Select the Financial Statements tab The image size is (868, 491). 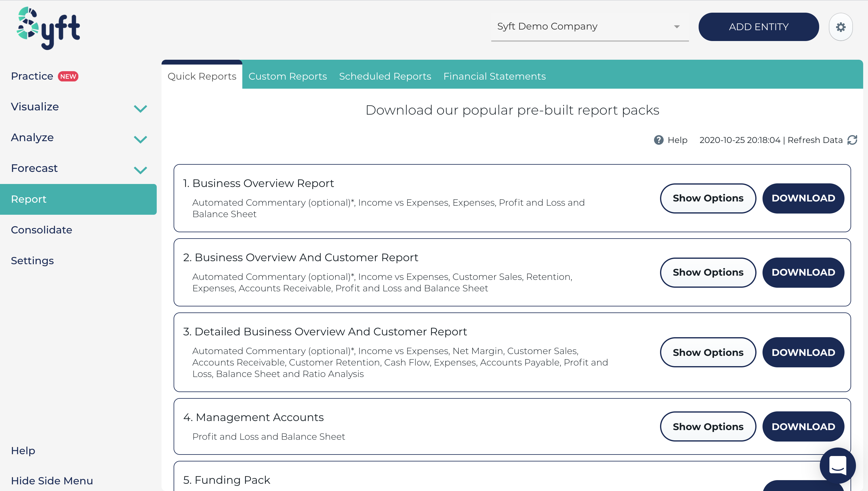tap(495, 76)
